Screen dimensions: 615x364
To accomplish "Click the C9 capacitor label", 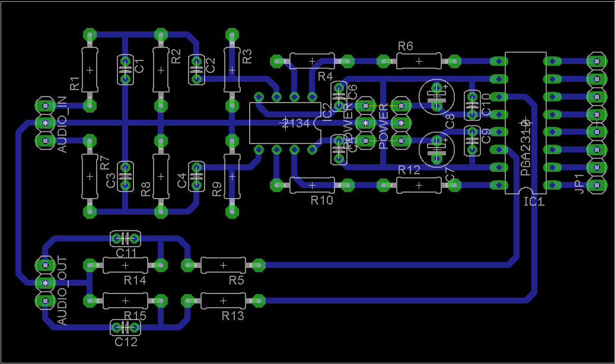I will [486, 136].
